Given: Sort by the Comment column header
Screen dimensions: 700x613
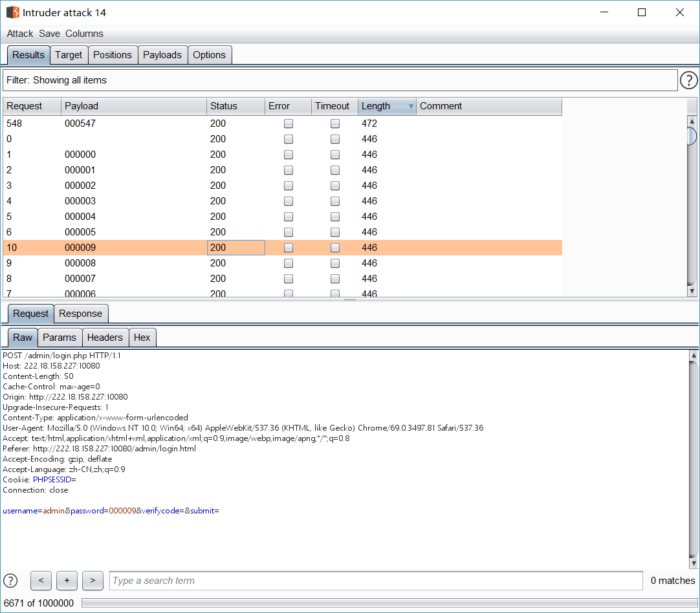Looking at the screenshot, I should click(489, 106).
